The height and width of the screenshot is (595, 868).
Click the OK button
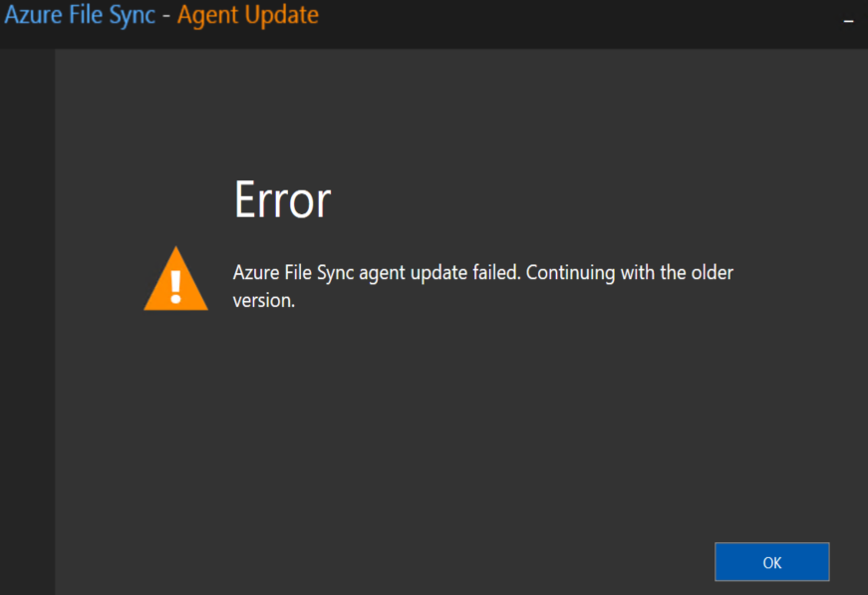[x=771, y=562]
